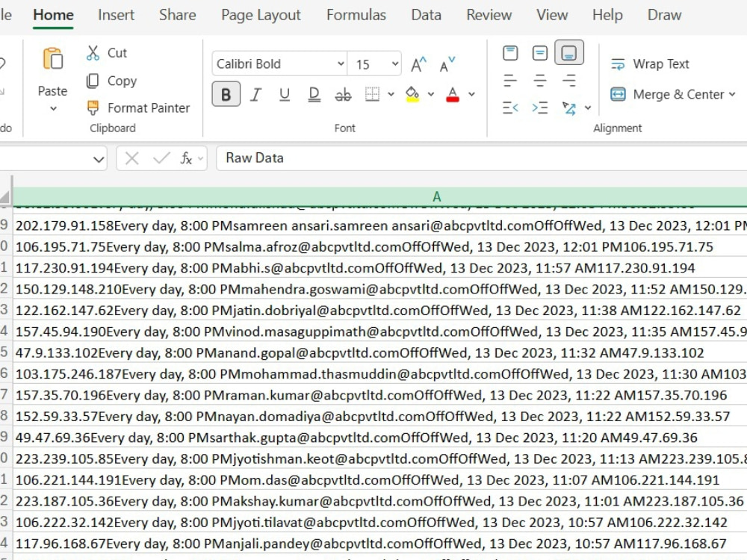Click the Insert Function fx icon

(x=186, y=158)
